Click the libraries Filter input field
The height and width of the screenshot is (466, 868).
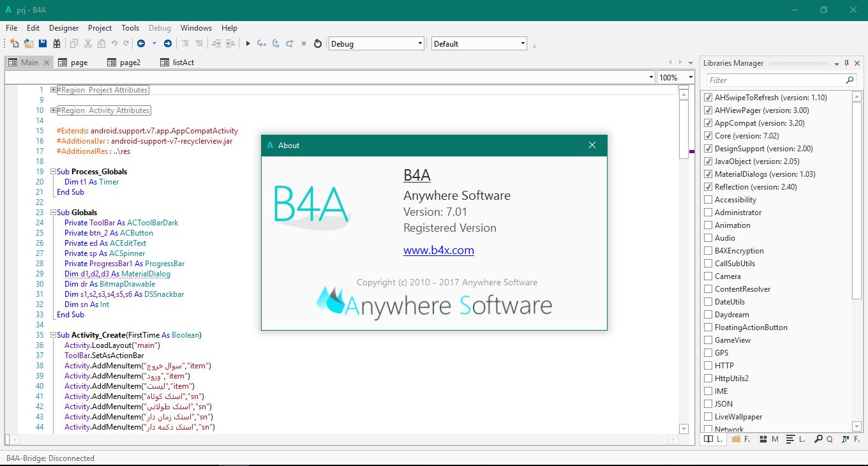pos(775,80)
